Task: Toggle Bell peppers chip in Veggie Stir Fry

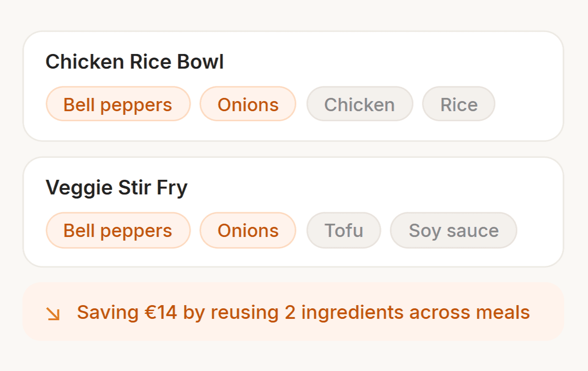Action: click(x=118, y=231)
